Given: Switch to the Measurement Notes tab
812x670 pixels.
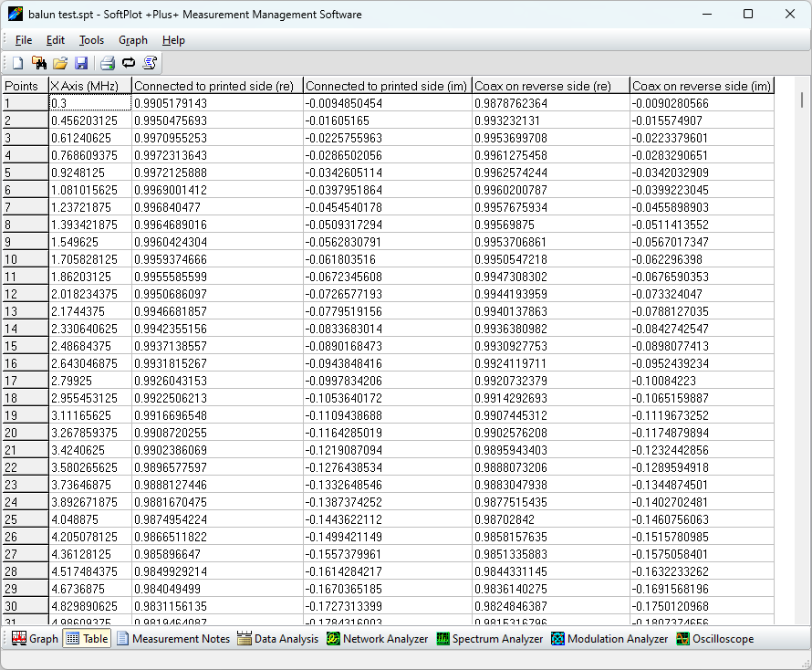Looking at the screenshot, I should [x=172, y=639].
